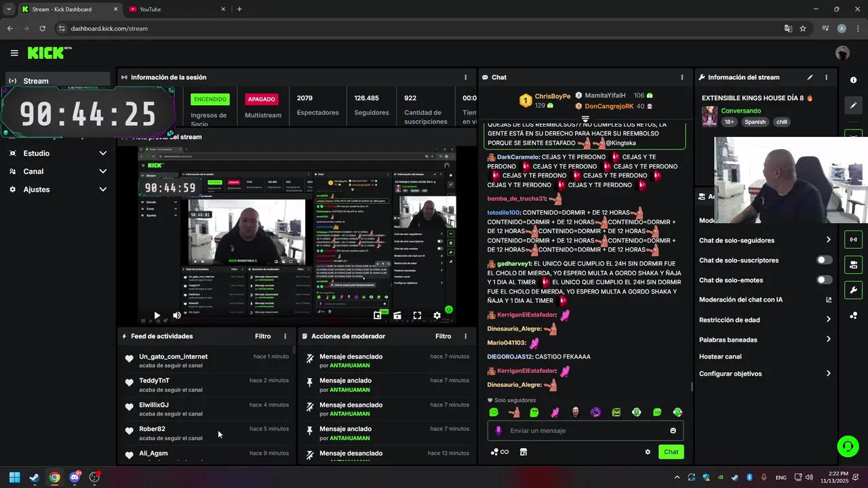Open ANTAHUAMAN moderator link in first action row

350,366
